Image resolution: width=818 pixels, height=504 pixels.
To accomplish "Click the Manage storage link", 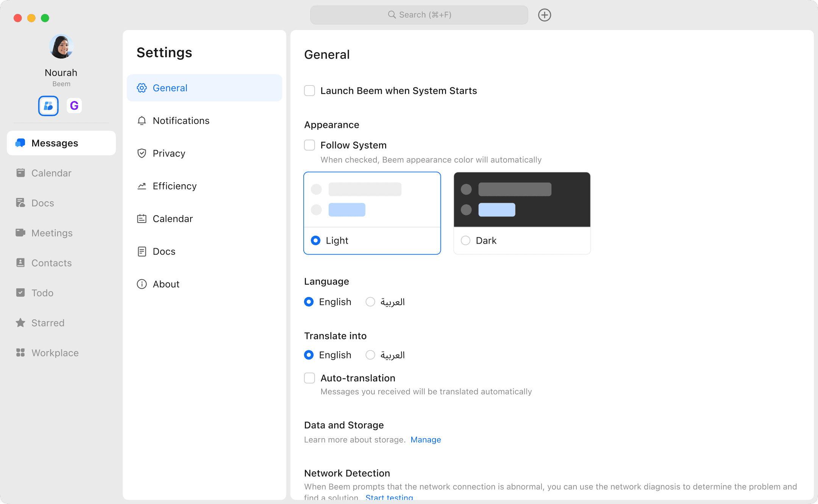I will click(426, 440).
